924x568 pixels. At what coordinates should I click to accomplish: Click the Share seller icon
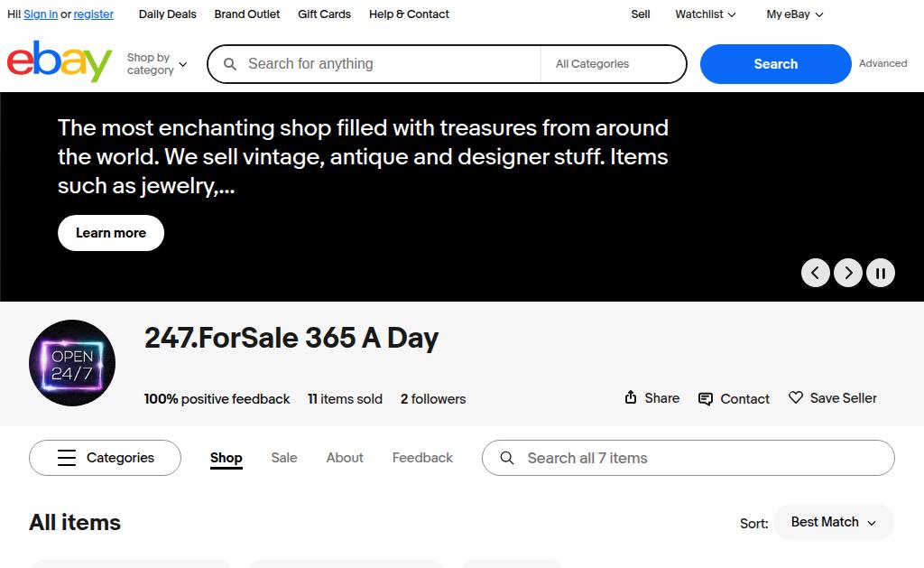631,398
